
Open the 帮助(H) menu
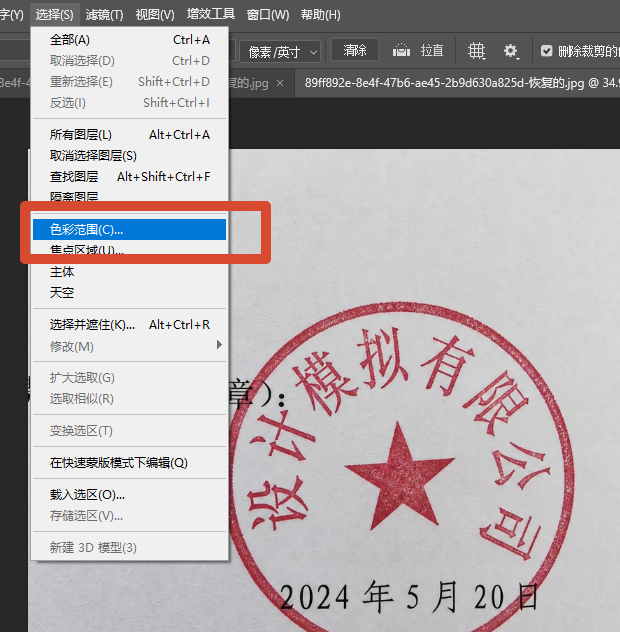pyautogui.click(x=320, y=15)
